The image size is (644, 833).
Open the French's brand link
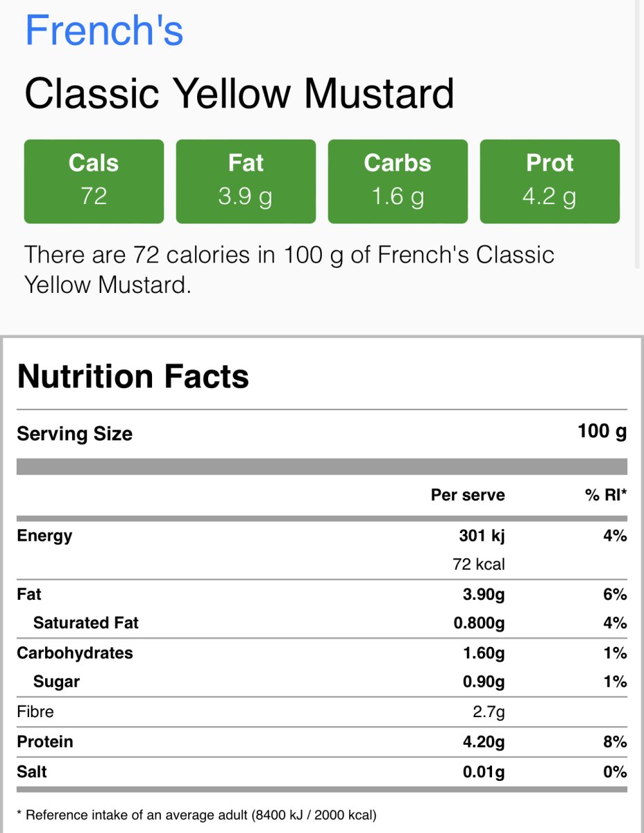pyautogui.click(x=104, y=31)
